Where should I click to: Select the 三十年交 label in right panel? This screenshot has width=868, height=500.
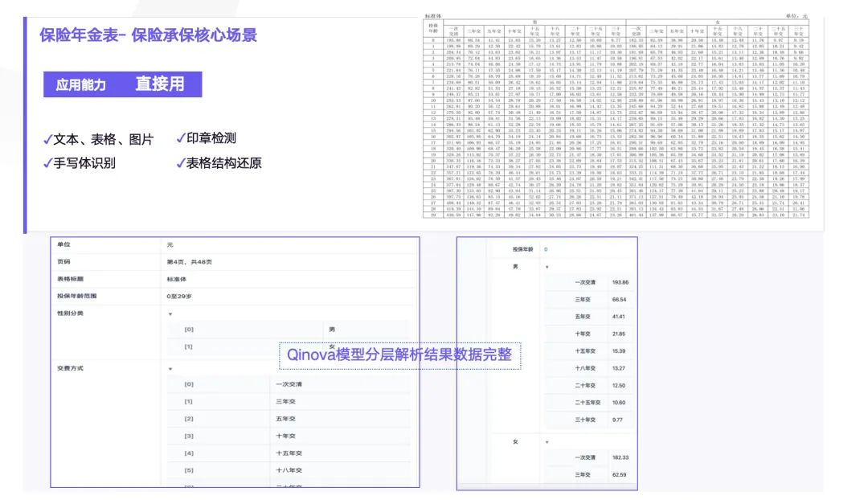[585, 420]
